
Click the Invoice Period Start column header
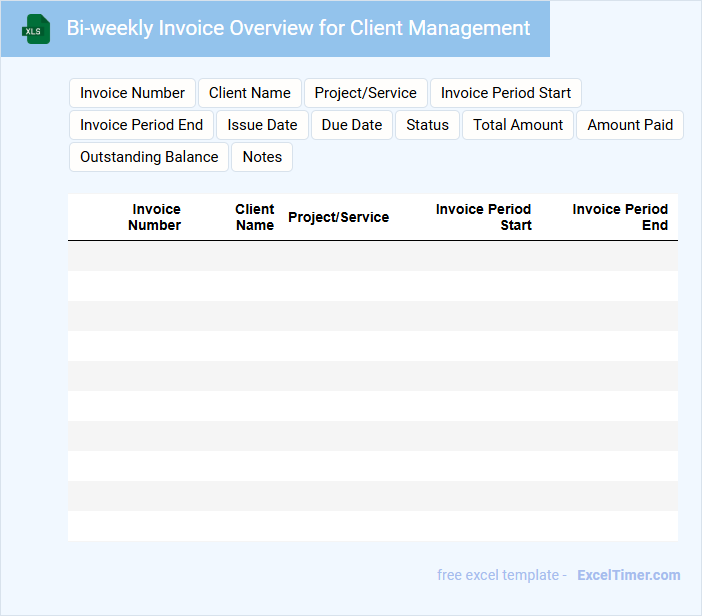click(484, 217)
